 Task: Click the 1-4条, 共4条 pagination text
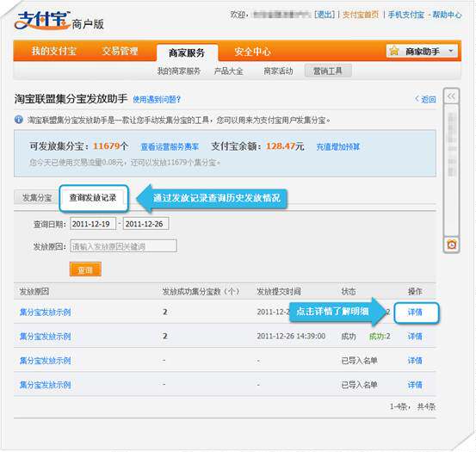coord(412,406)
